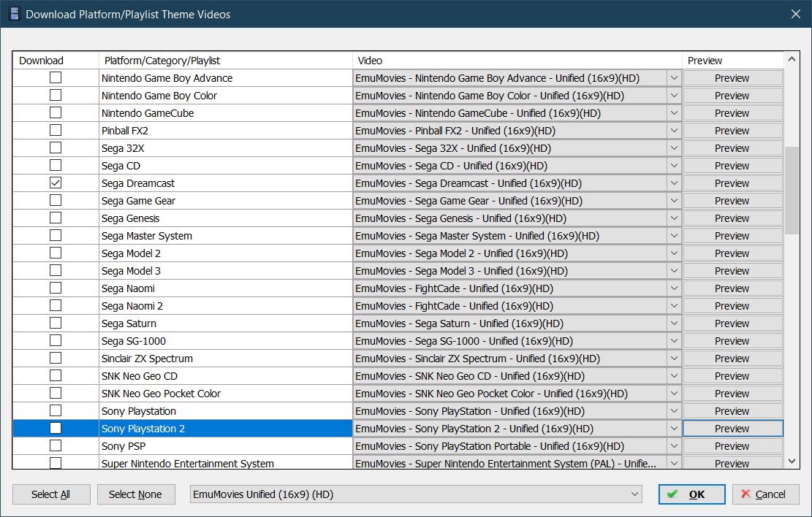
Task: Select the Sega SG-1000 platform name
Action: (134, 341)
